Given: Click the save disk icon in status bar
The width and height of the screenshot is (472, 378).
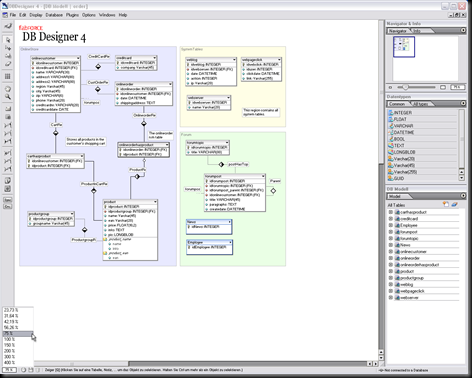Looking at the screenshot, I should point(30,370).
